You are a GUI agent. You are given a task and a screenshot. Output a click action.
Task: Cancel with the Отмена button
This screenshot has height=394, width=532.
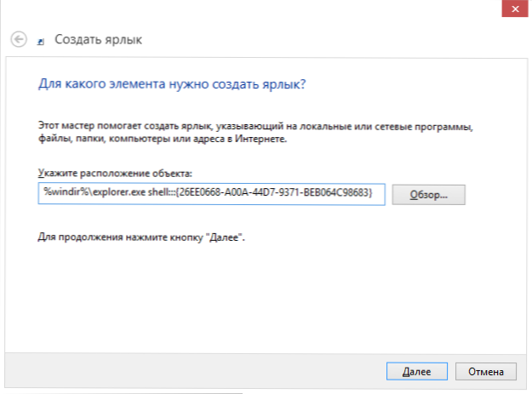point(486,372)
